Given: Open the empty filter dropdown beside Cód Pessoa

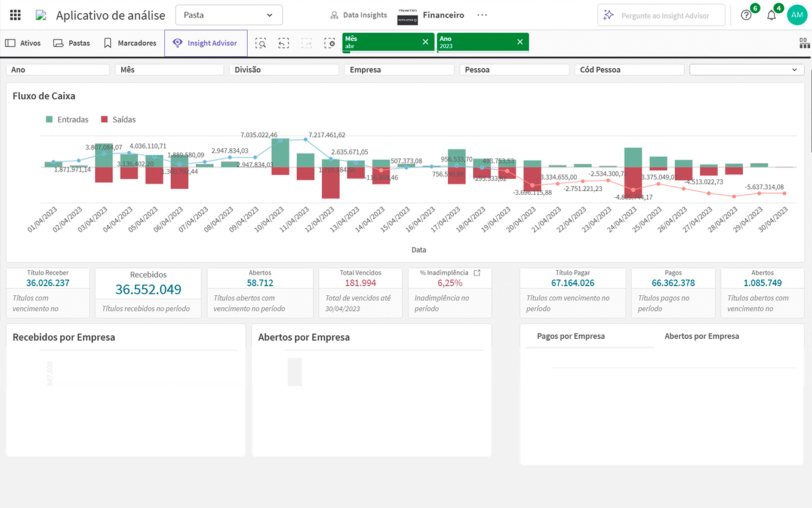Looking at the screenshot, I should (746, 70).
